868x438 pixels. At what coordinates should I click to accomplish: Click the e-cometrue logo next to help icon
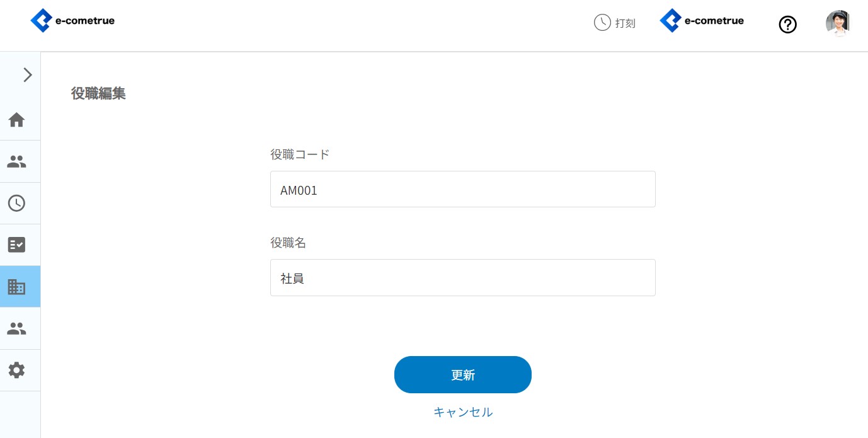702,21
